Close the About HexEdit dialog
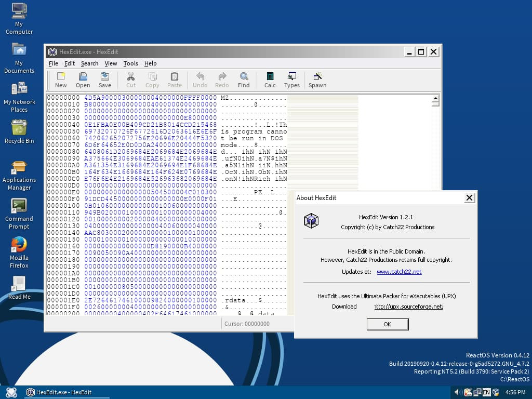The image size is (532, 399). pyautogui.click(x=469, y=198)
